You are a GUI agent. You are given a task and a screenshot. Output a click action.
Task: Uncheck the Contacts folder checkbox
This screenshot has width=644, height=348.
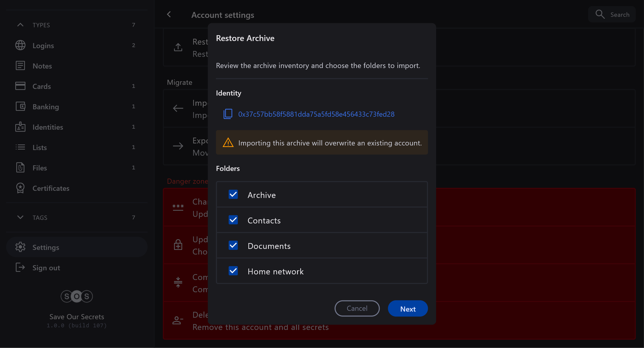(233, 220)
